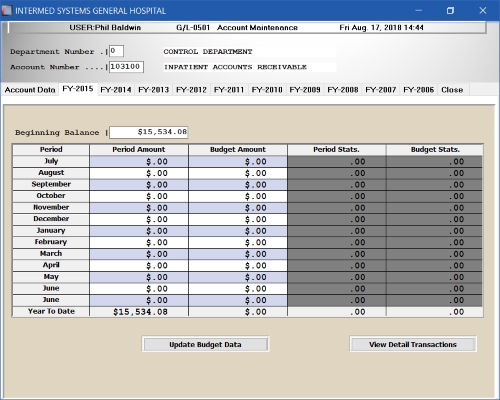500x400 pixels.
Task: Click Year To Date Period Amount $15,534.08
Action: (140, 312)
